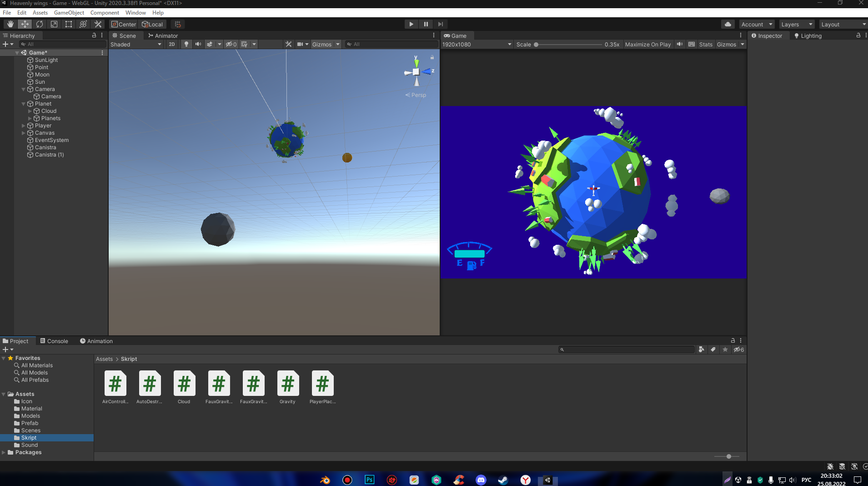This screenshot has width=868, height=486.
Task: Expand the Player object in Hierarchy
Action: (24, 126)
